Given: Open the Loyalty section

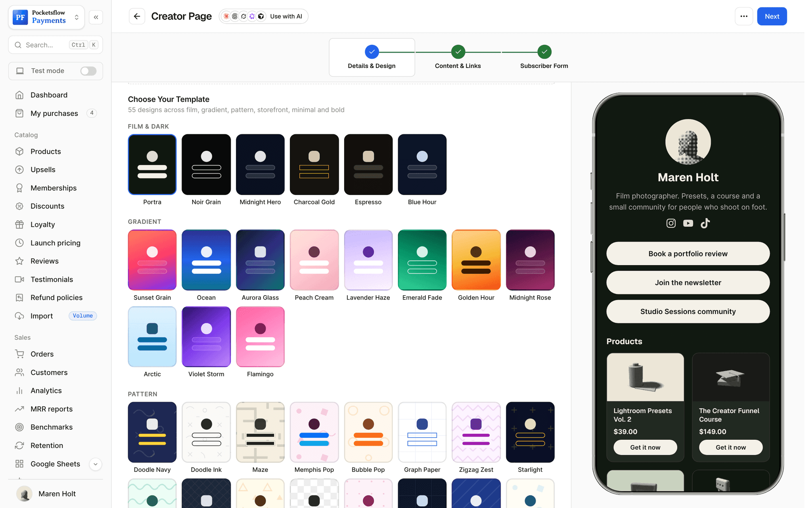Looking at the screenshot, I should point(56,224).
